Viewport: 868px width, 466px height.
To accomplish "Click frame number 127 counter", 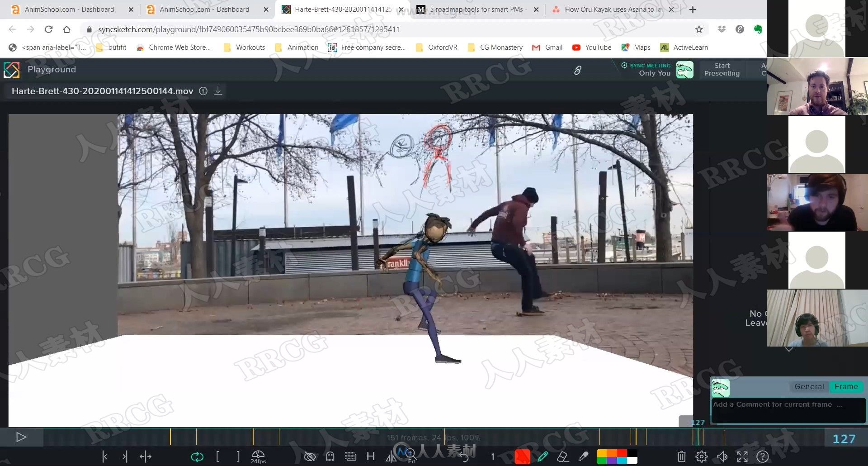I will (844, 439).
